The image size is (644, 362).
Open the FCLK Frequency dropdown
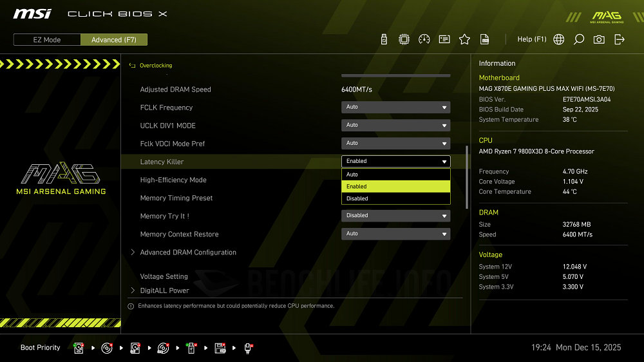395,108
